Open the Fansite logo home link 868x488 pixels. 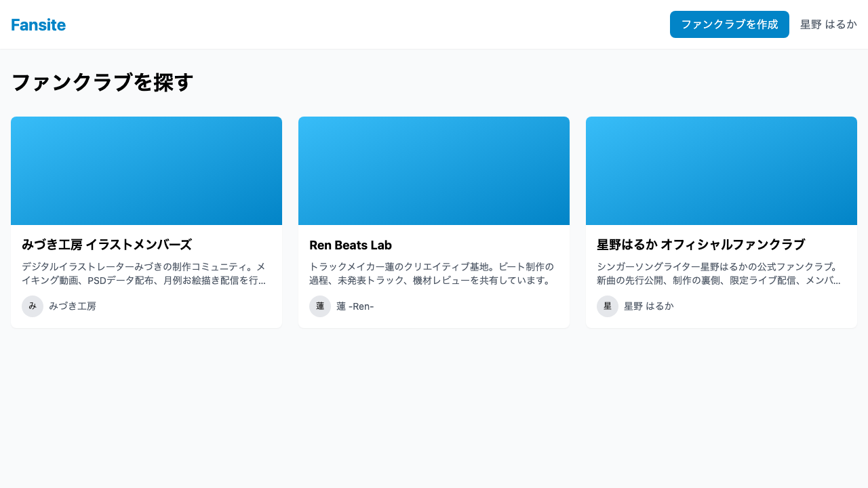pyautogui.click(x=38, y=24)
